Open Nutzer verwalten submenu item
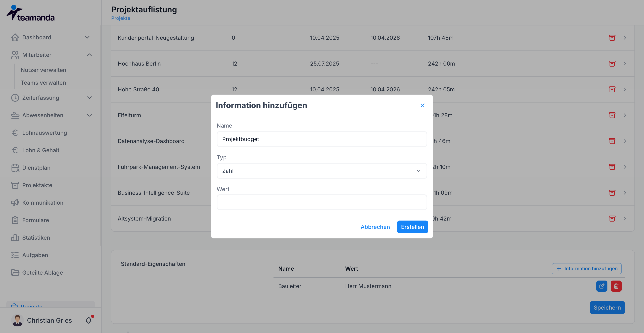The height and width of the screenshot is (333, 644). 43,70
